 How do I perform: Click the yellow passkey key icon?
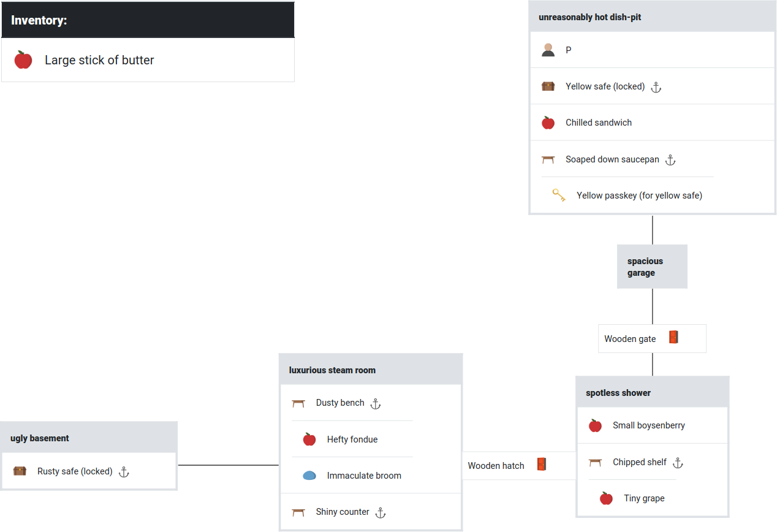pyautogui.click(x=559, y=196)
